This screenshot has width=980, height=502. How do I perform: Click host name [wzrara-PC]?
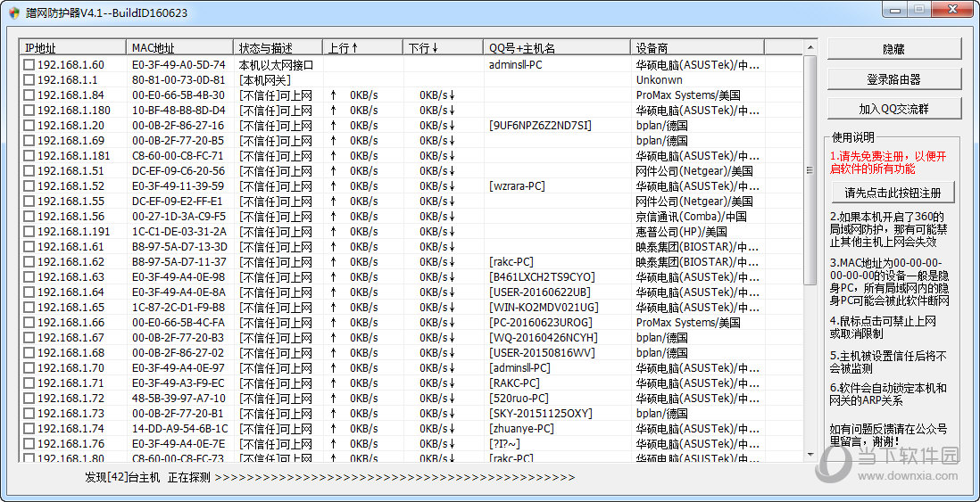[x=517, y=186]
